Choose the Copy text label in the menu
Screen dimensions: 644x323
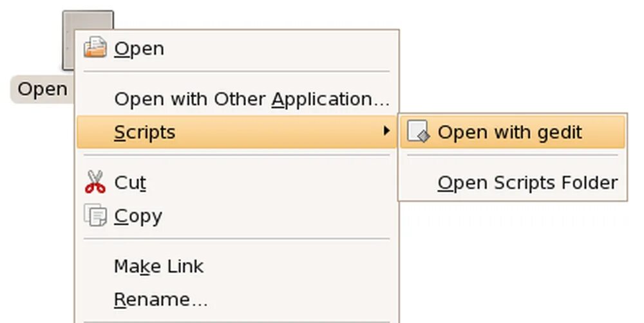click(138, 216)
